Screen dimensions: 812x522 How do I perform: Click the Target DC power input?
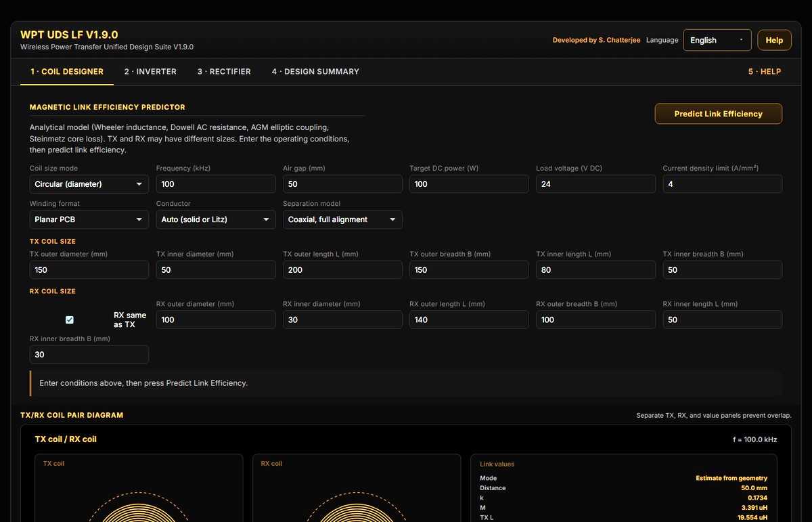pyautogui.click(x=469, y=184)
